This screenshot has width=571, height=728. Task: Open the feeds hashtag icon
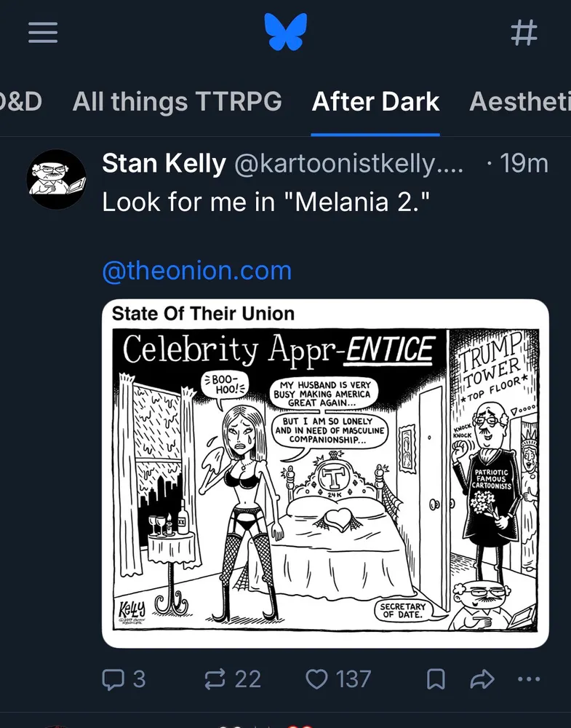pos(524,33)
